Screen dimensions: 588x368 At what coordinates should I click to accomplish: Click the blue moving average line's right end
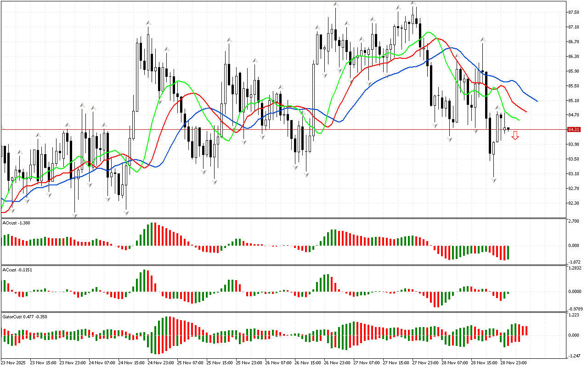click(x=537, y=101)
